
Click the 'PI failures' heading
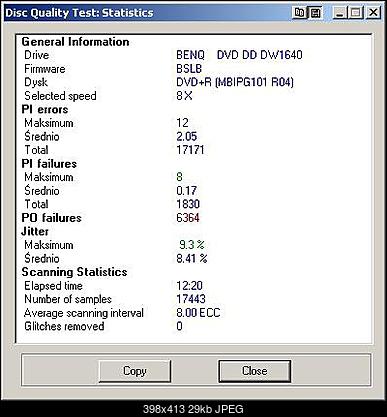[x=49, y=164]
